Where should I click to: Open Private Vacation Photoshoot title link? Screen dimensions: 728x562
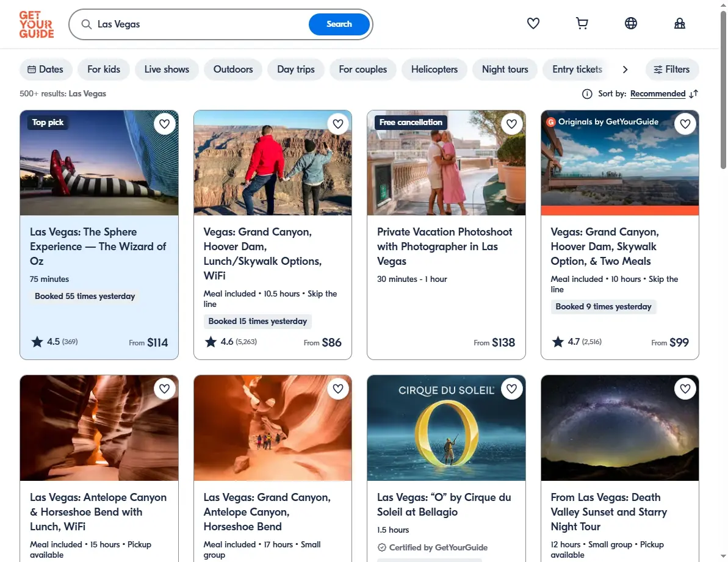[x=444, y=247]
